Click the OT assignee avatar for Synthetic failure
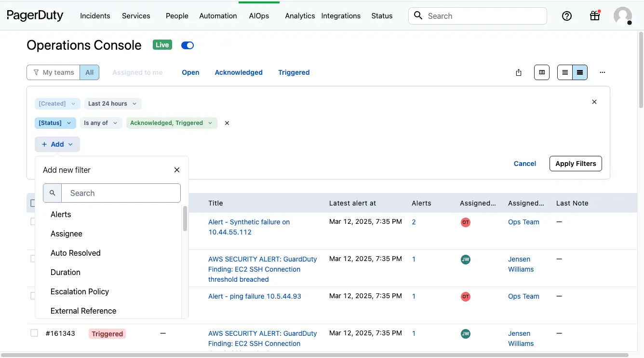The width and height of the screenshot is (644, 358). click(466, 222)
